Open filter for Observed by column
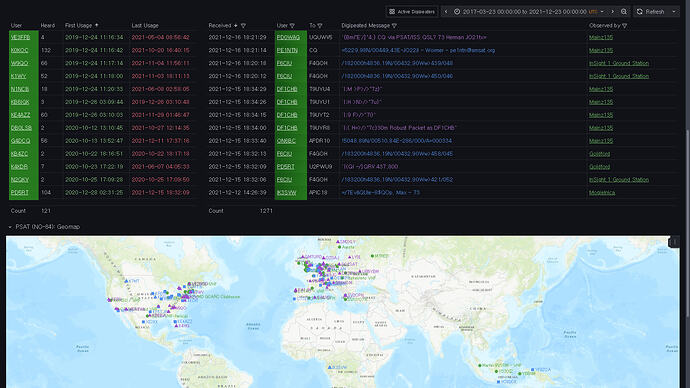 point(624,26)
